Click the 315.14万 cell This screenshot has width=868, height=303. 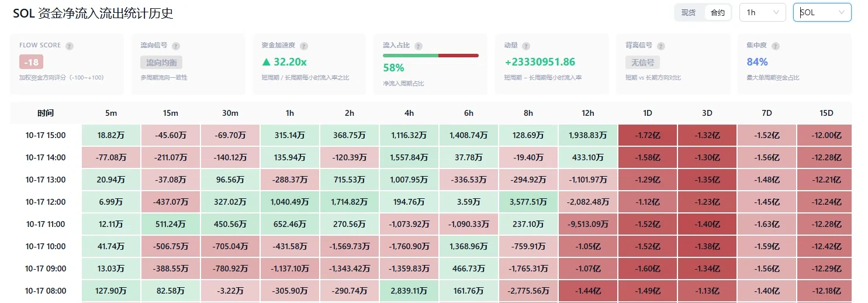click(x=290, y=135)
